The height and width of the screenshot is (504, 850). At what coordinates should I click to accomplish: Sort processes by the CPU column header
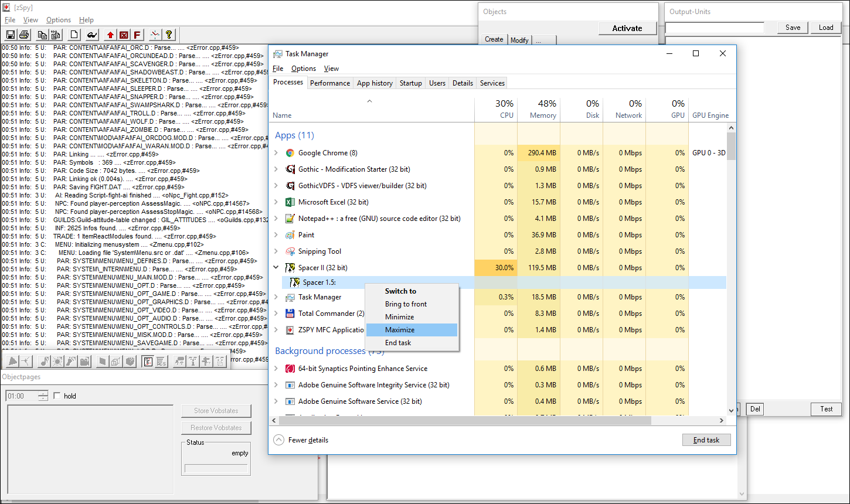coord(496,109)
